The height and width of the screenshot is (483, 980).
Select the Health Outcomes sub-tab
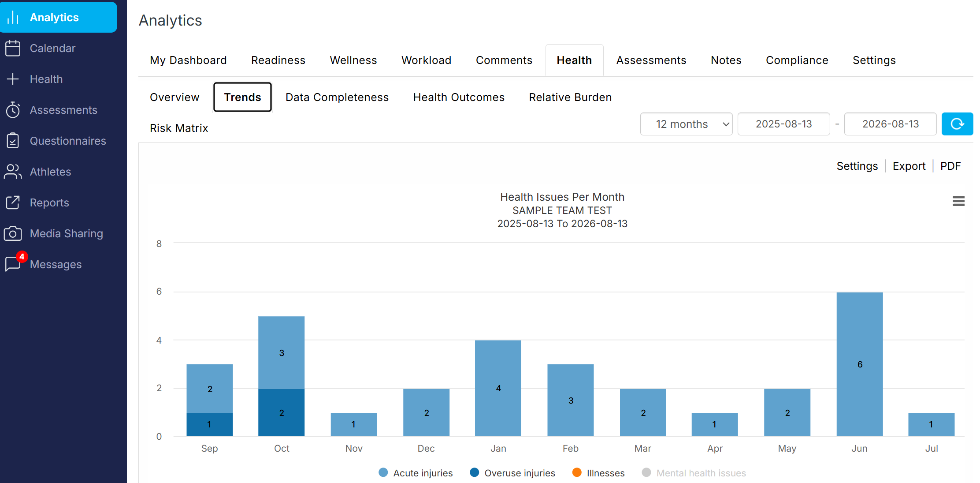tap(459, 97)
